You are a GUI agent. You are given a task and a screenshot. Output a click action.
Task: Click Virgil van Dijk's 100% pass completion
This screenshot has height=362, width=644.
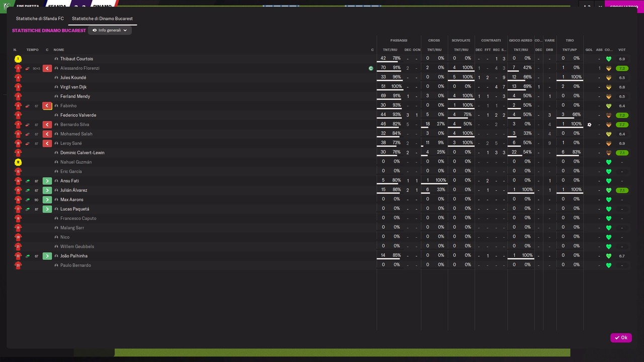(396, 86)
